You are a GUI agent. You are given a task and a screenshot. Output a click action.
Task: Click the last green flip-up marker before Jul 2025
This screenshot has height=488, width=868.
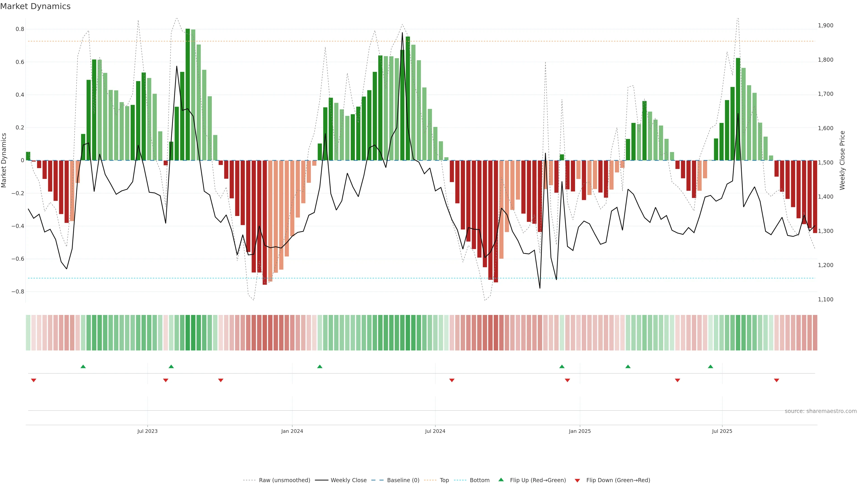click(710, 366)
